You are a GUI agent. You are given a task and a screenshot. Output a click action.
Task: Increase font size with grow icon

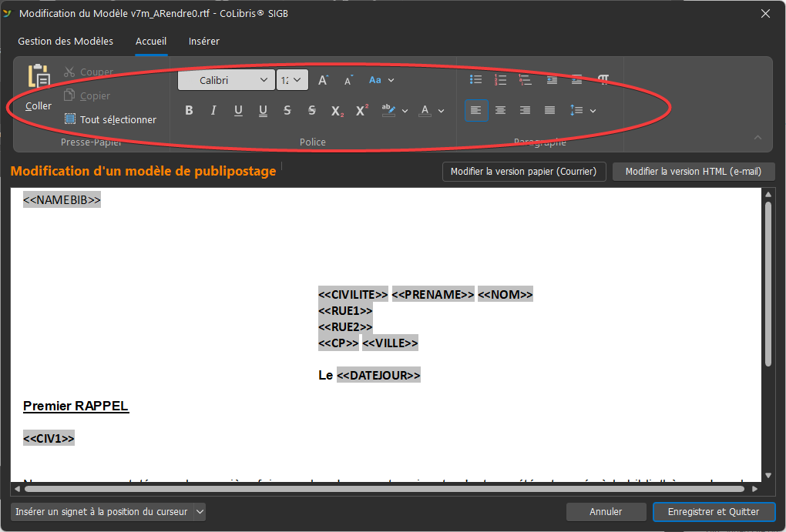pos(324,80)
